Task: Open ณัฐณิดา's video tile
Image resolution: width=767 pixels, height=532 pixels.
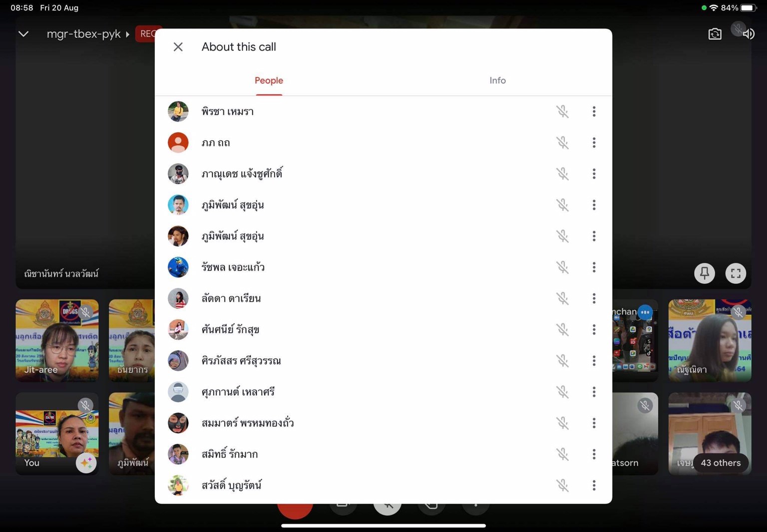Action: coord(710,340)
